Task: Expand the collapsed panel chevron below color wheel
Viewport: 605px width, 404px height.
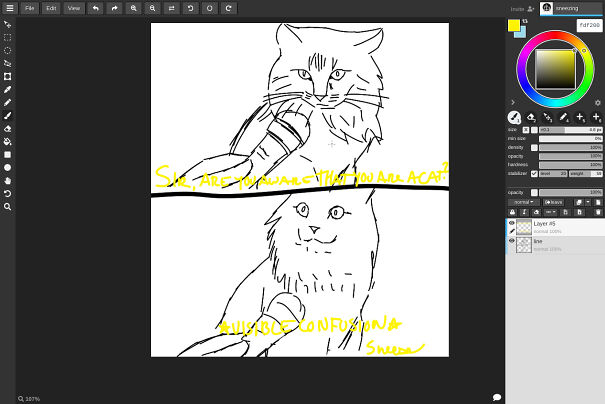Action: point(513,102)
